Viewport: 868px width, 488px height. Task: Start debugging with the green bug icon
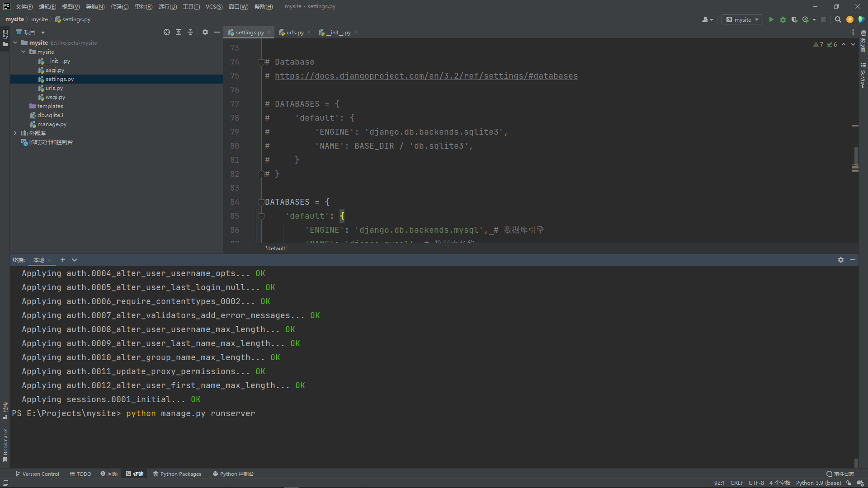(x=783, y=19)
